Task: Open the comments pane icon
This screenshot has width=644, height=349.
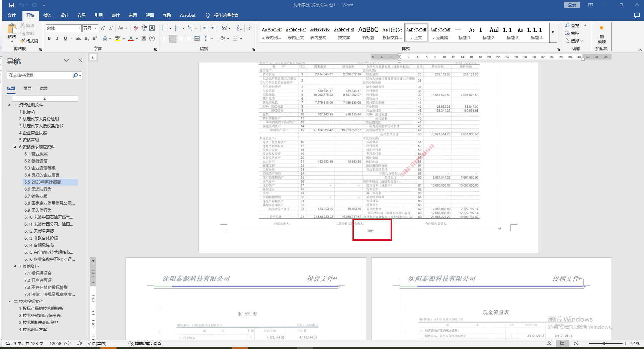Action: (x=637, y=15)
